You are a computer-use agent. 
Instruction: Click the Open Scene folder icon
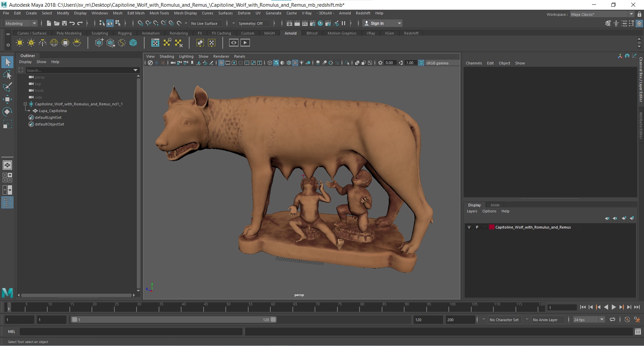click(x=56, y=23)
